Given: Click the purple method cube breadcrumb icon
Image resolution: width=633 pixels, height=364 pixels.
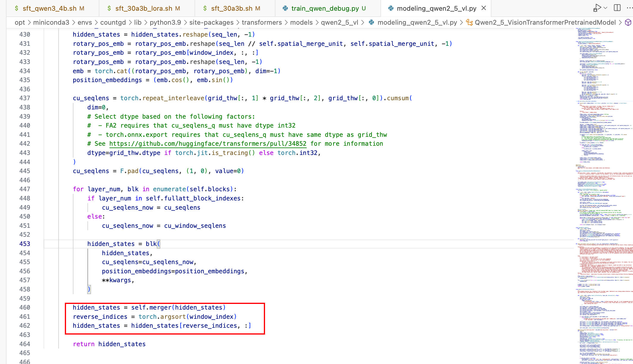Looking at the screenshot, I should 628,23.
